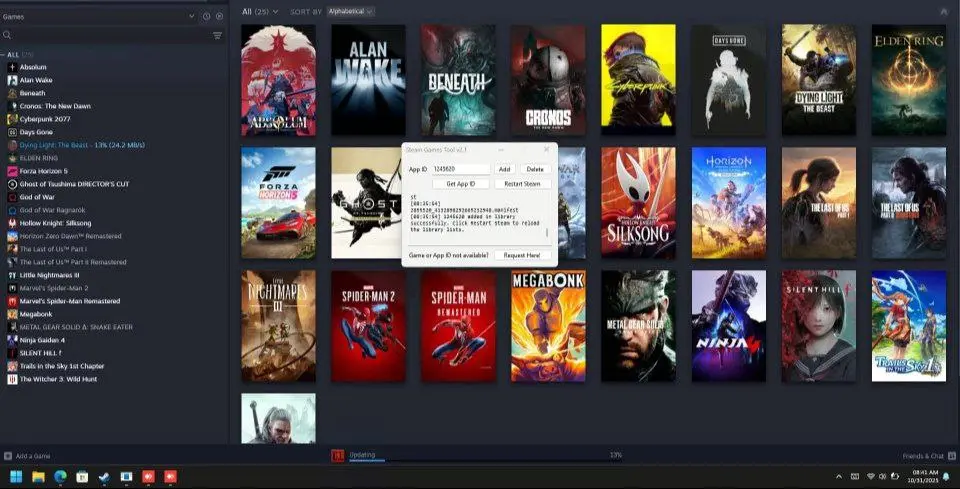Click the Megabonk sidebar icon

pyautogui.click(x=12, y=314)
